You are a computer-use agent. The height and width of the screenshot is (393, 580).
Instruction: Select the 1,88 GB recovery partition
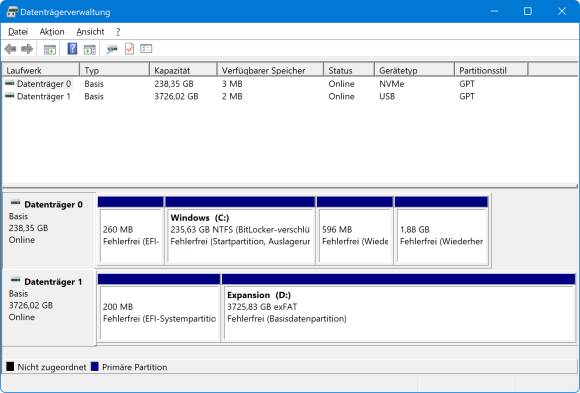(441, 231)
